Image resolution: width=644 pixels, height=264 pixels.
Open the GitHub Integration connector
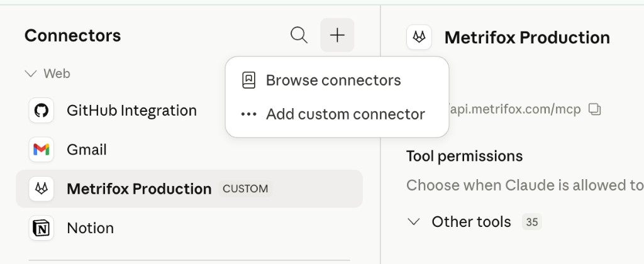tap(189, 111)
